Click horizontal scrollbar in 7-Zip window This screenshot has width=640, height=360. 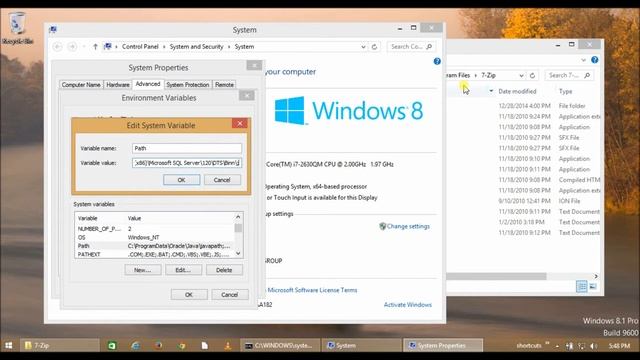coord(496,277)
